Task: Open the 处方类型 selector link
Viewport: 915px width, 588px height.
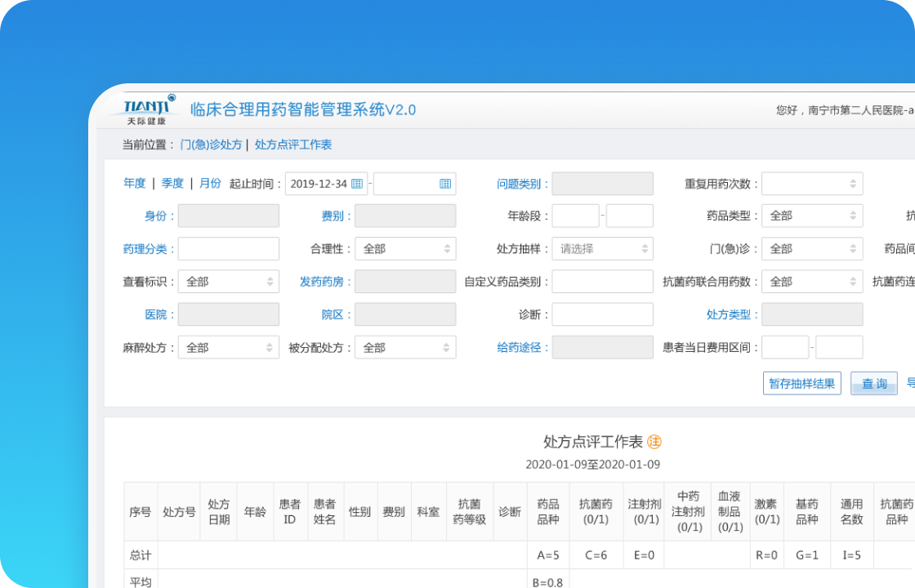Action: point(732,314)
